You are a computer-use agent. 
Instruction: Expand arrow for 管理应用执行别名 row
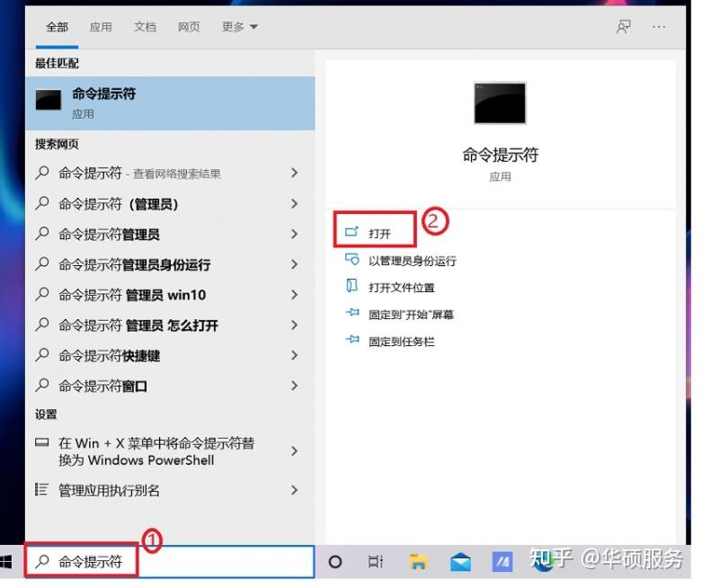(x=295, y=490)
